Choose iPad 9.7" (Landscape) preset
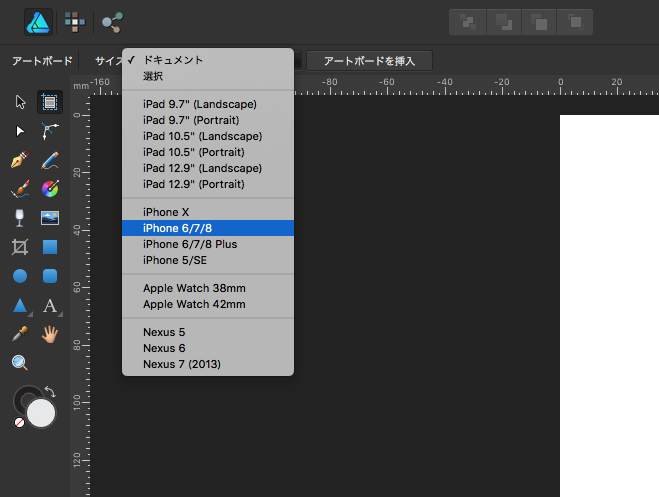 [208, 104]
